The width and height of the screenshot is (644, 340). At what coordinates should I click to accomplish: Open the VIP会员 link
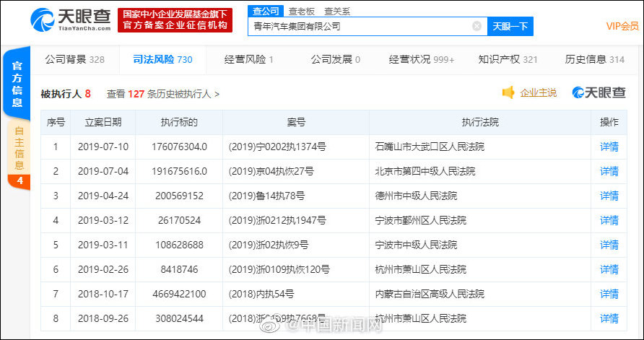click(622, 26)
